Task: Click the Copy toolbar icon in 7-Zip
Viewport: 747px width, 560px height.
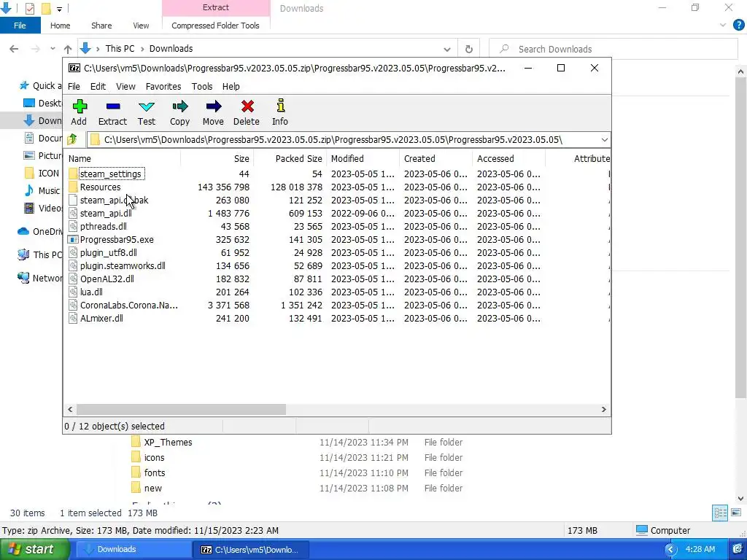Action: 179,112
